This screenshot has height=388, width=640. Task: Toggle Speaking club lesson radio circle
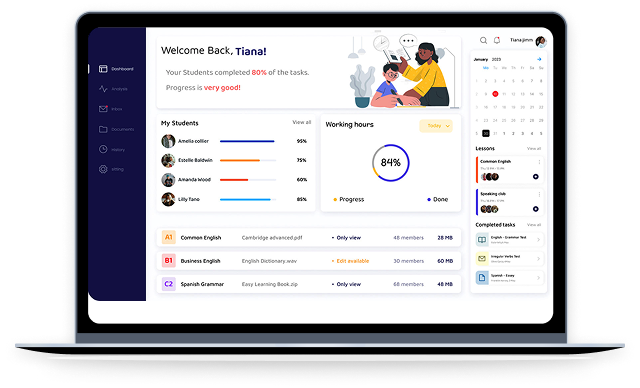(536, 209)
